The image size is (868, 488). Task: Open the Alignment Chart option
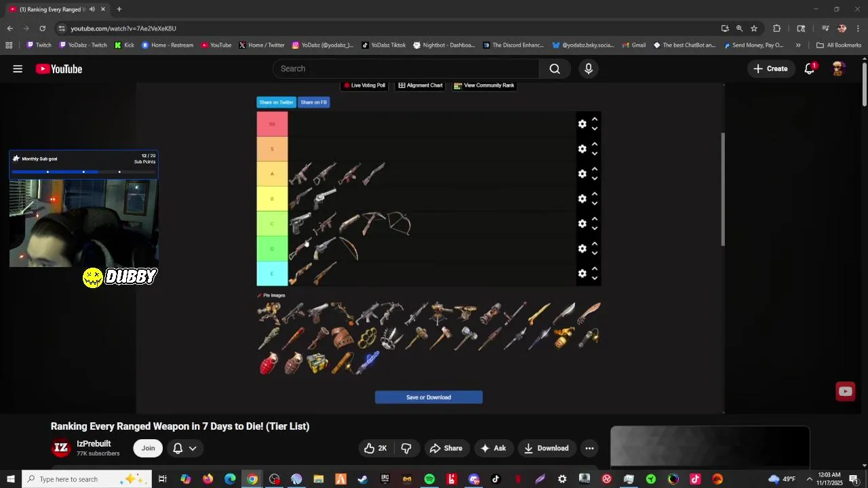420,85
